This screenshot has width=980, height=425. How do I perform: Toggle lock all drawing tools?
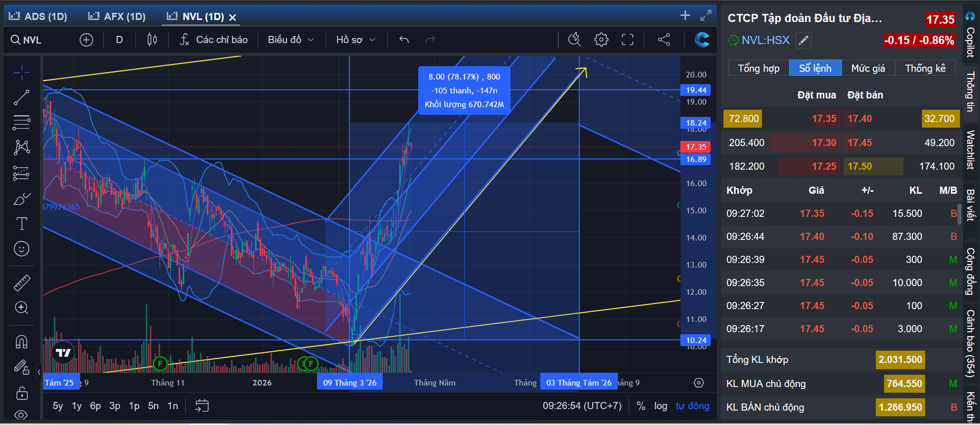click(x=22, y=393)
